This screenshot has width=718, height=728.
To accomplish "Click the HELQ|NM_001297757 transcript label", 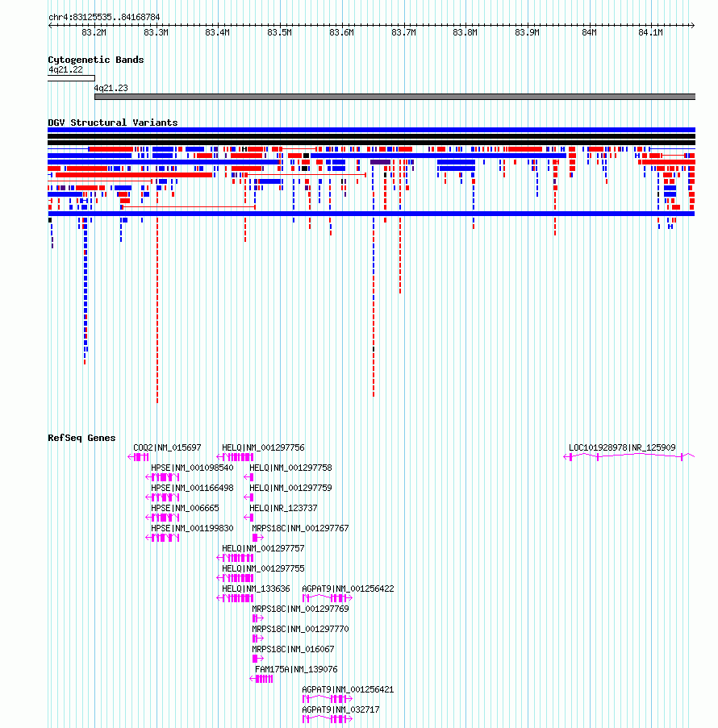I will [x=263, y=548].
